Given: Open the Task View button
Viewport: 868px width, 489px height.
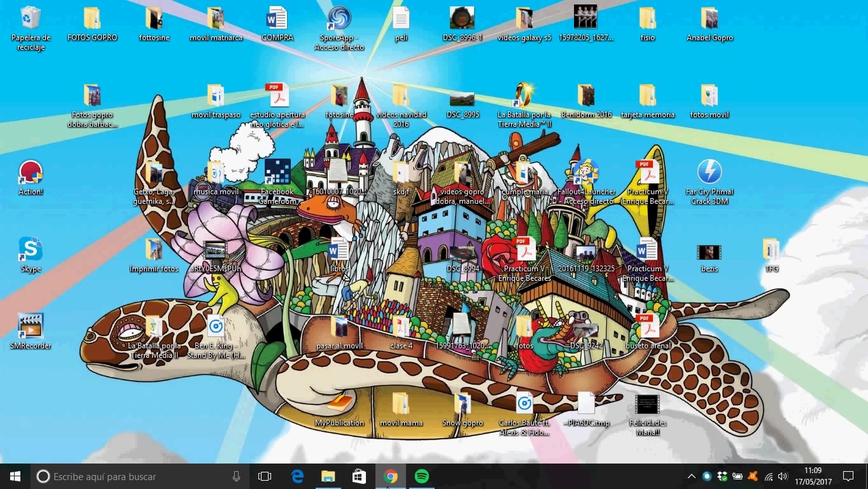Looking at the screenshot, I should [265, 476].
